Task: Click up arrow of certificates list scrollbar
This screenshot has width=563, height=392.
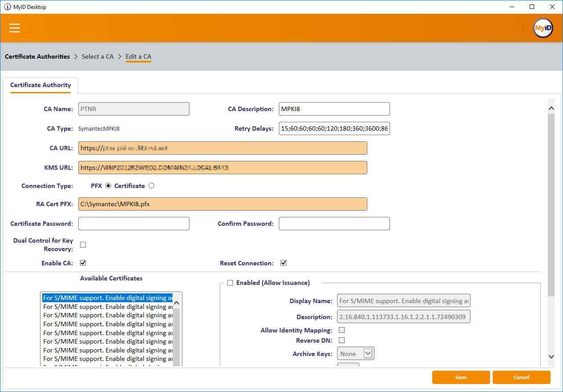Action: click(176, 303)
